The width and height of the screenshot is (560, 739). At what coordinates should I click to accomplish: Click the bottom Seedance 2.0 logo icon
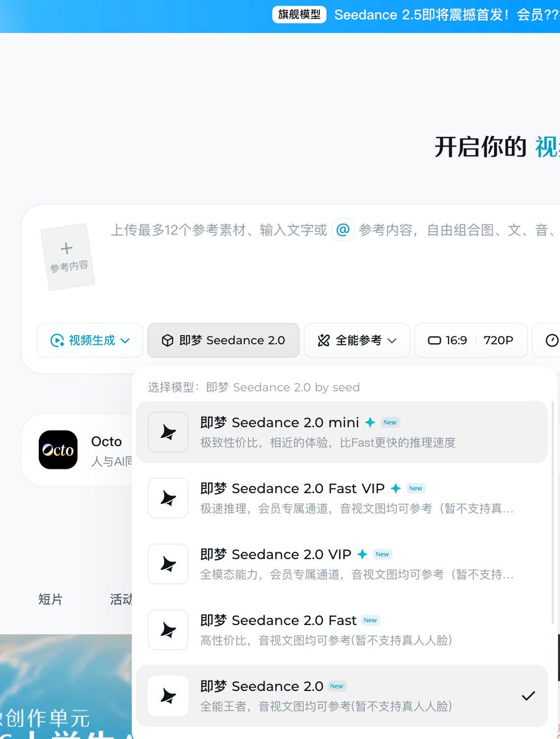168,696
